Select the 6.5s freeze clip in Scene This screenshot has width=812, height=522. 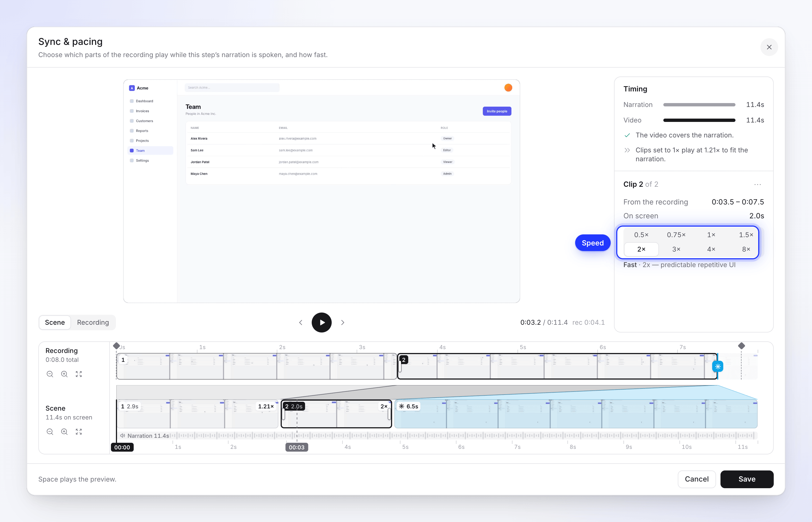576,414
